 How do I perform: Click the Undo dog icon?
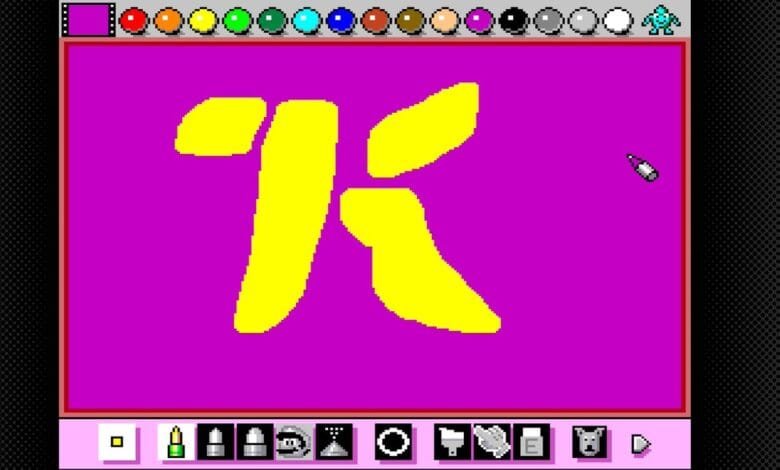point(590,441)
